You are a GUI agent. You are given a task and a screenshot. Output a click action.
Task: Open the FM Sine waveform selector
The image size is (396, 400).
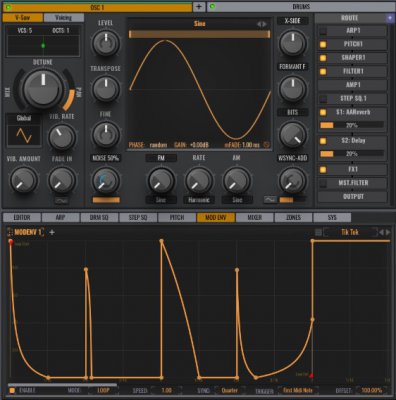pyautogui.click(x=161, y=200)
